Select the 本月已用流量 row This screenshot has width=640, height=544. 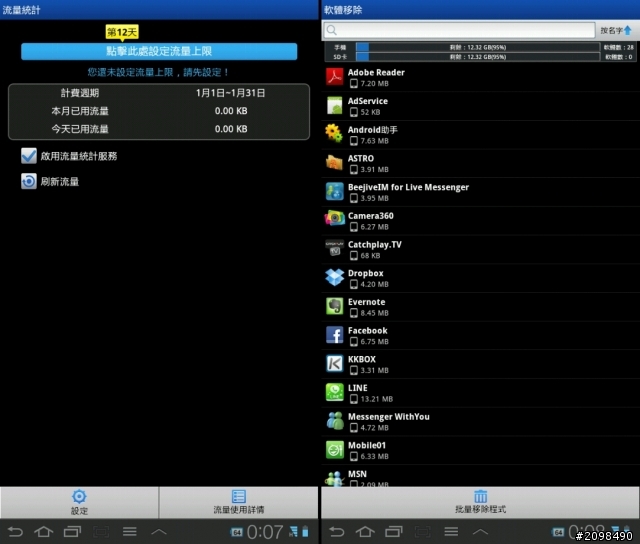point(159,111)
